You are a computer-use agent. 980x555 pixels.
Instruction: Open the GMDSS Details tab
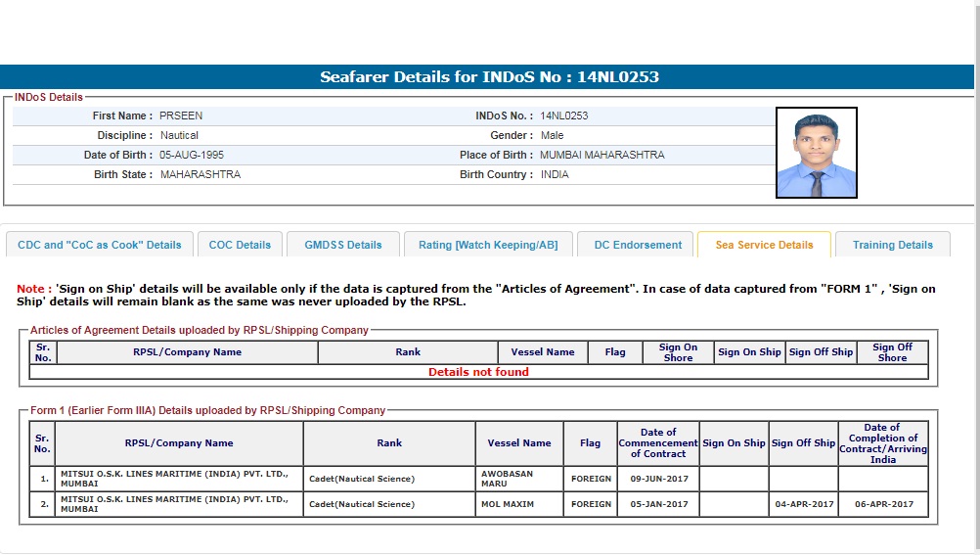tap(343, 245)
